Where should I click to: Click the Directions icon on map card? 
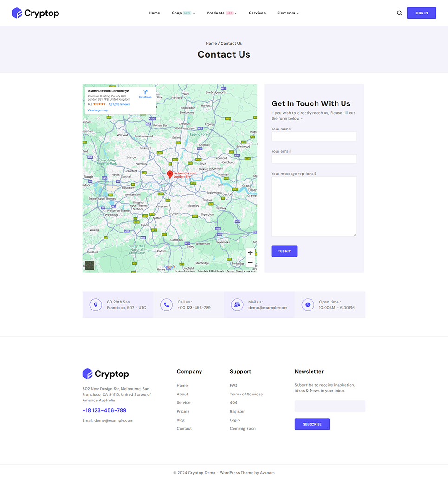(x=145, y=92)
